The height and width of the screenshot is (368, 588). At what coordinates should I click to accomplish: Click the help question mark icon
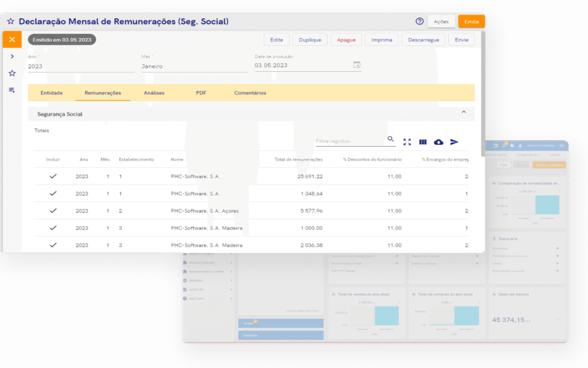coord(420,21)
